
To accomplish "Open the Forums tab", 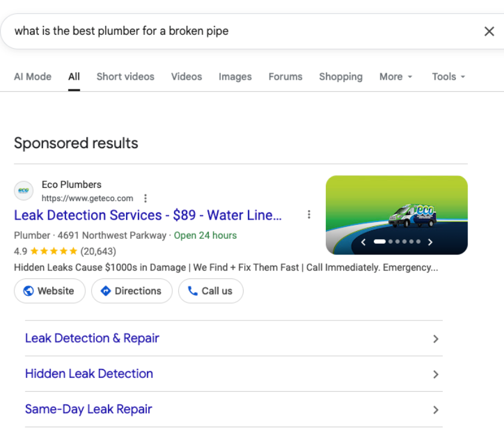I will point(286,77).
